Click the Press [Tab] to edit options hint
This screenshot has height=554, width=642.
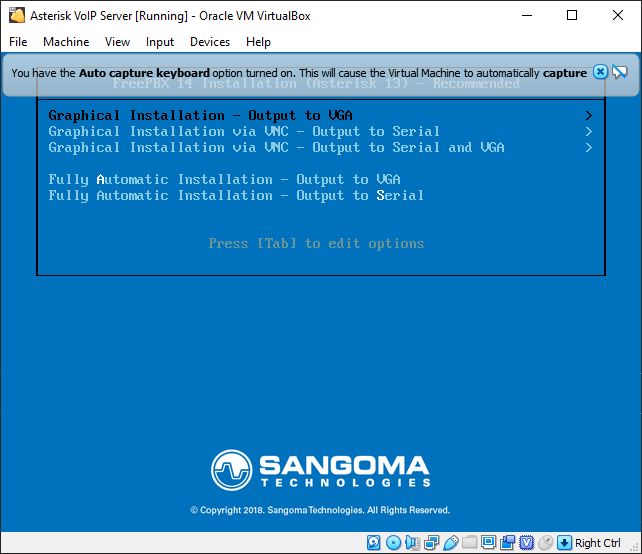pos(316,244)
